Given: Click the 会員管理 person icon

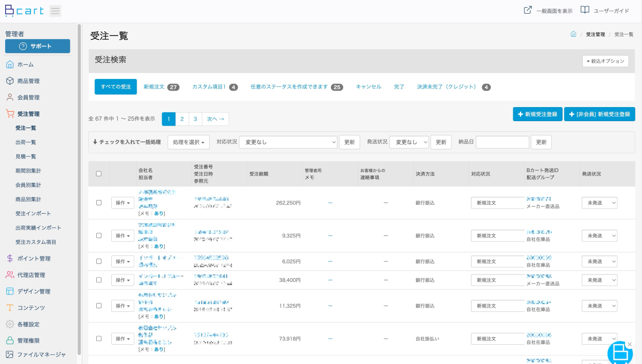Looking at the screenshot, I should coord(10,97).
